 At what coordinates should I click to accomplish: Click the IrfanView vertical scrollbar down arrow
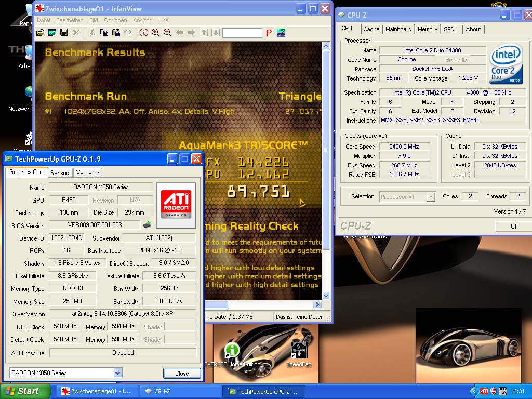click(x=326, y=296)
